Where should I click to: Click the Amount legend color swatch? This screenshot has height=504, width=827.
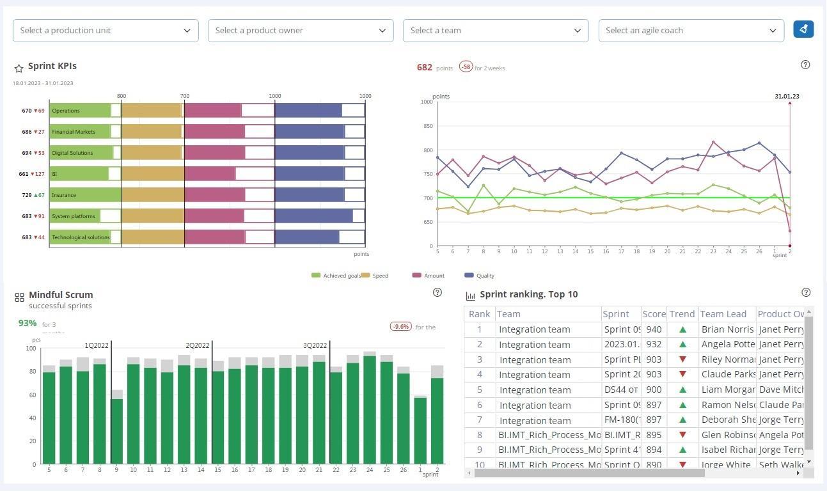[x=417, y=276]
